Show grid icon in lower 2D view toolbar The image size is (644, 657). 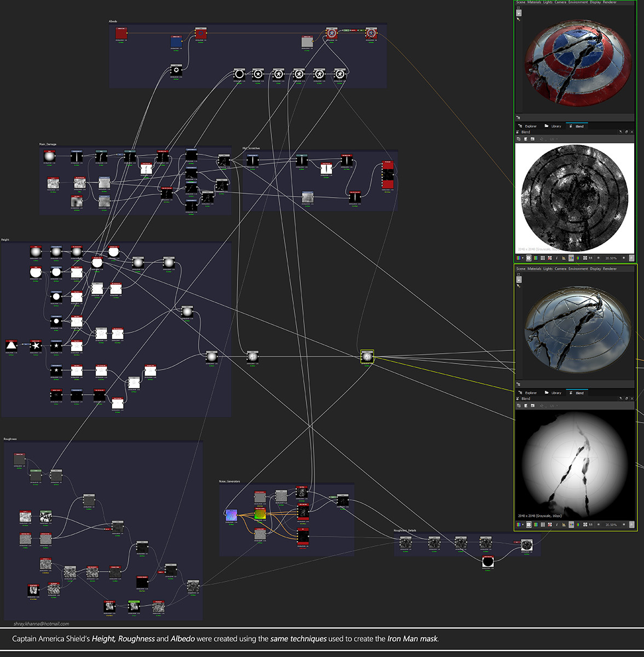(543, 525)
